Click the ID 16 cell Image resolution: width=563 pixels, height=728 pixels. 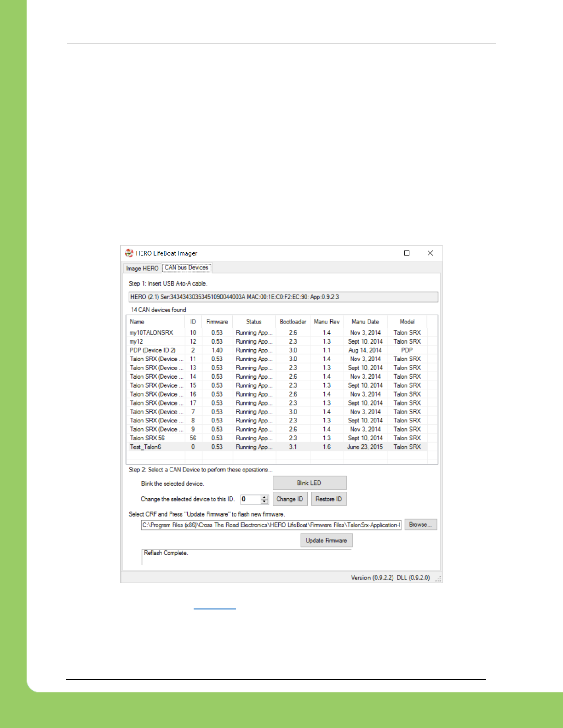(193, 394)
